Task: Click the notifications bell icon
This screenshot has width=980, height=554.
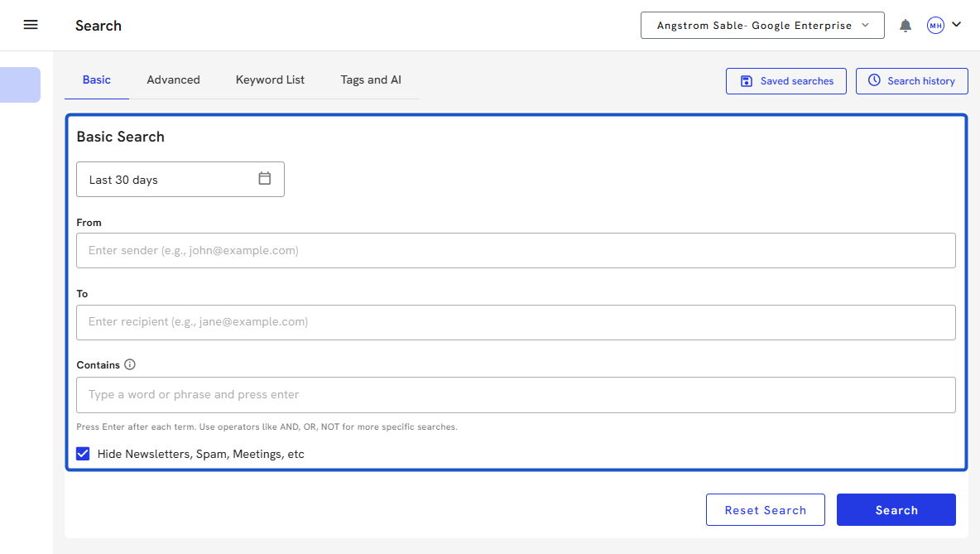Action: pos(906,26)
